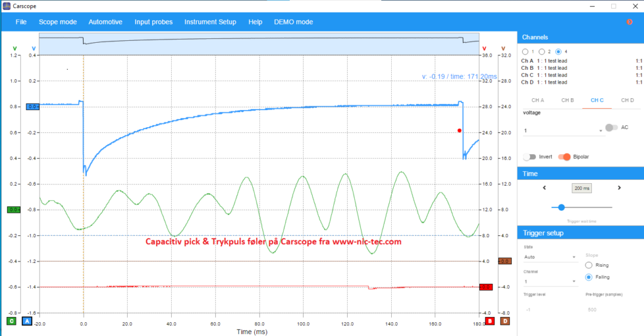
Task: Switch to the CH A tab
Action: click(538, 100)
